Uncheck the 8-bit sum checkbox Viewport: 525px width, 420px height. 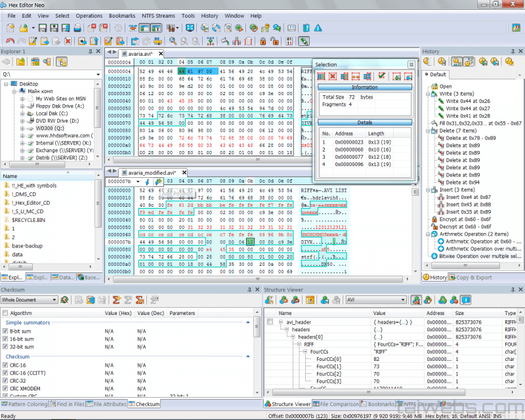6,331
